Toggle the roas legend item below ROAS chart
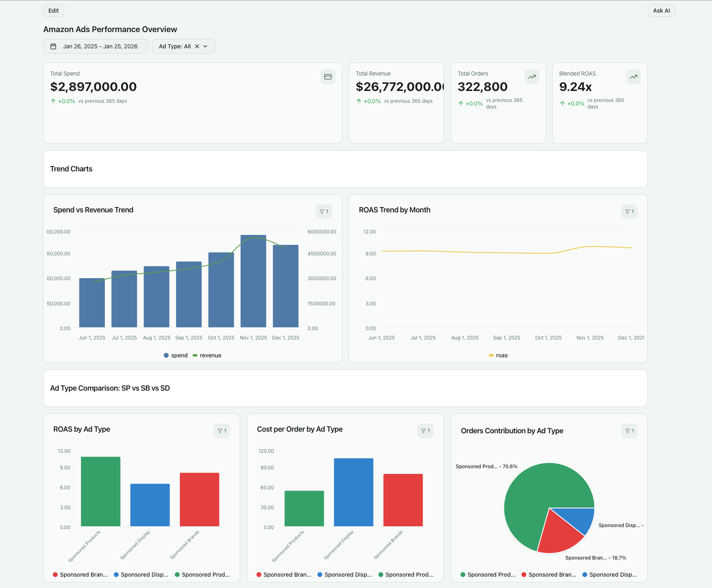Image resolution: width=712 pixels, height=588 pixels. [499, 355]
